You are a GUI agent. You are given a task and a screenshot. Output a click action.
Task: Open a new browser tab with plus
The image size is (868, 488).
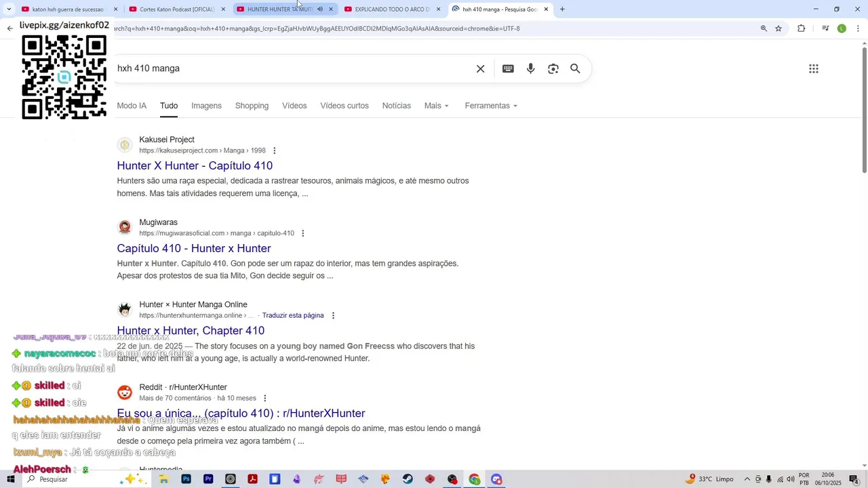562,9
